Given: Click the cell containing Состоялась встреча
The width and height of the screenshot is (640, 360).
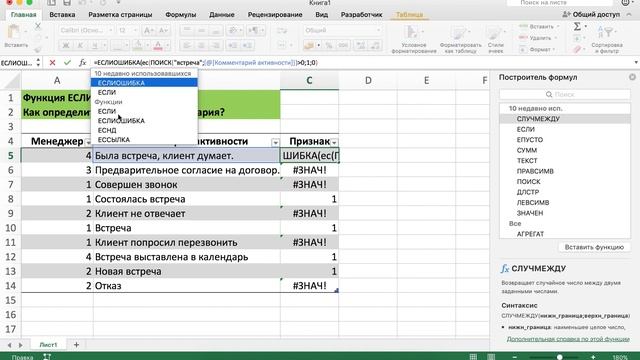Looking at the screenshot, I should tap(187, 199).
